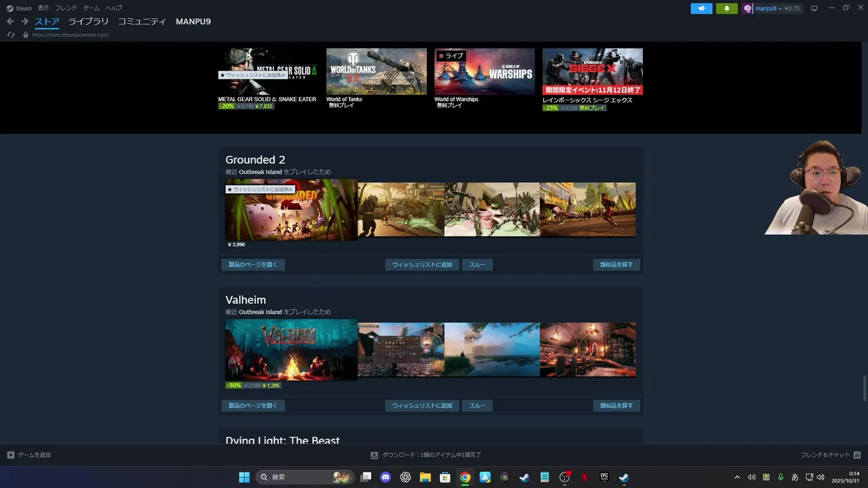Open the Friends & Chat icon at bottom right
868x488 pixels.
pos(857,455)
